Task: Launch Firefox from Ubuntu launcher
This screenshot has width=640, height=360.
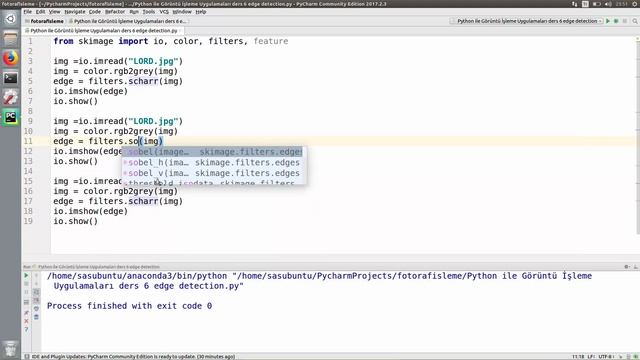Action: pos(11,58)
